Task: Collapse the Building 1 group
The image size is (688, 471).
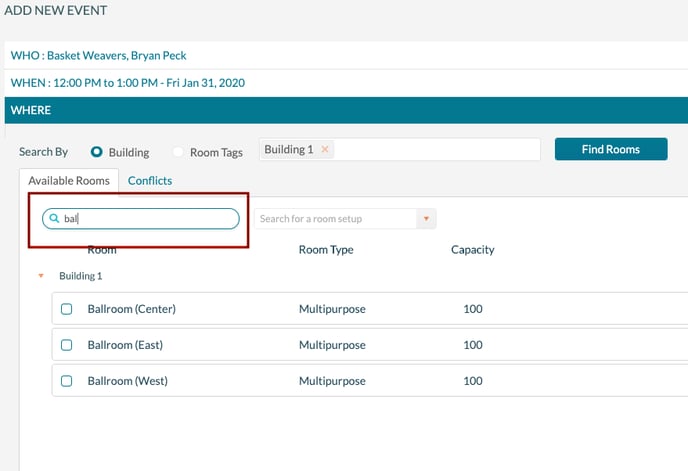Action: point(41,276)
